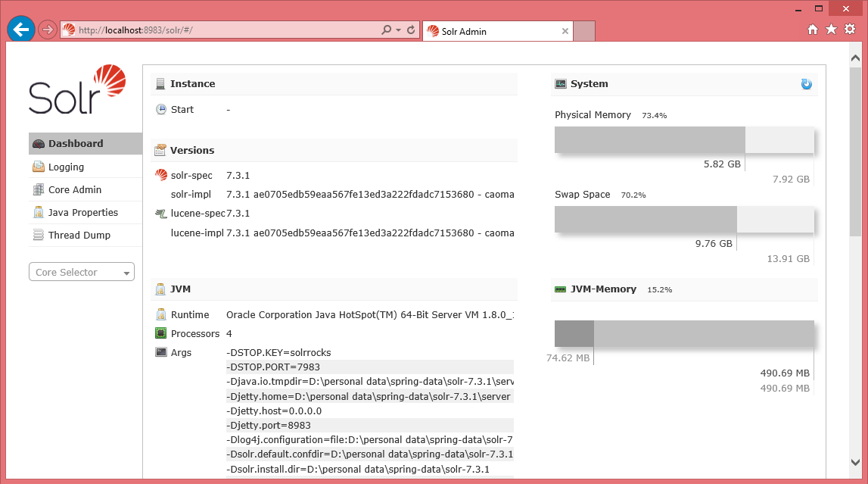Select the -Dsolr.default.confdir argument line
The height and width of the screenshot is (484, 868).
[370, 454]
